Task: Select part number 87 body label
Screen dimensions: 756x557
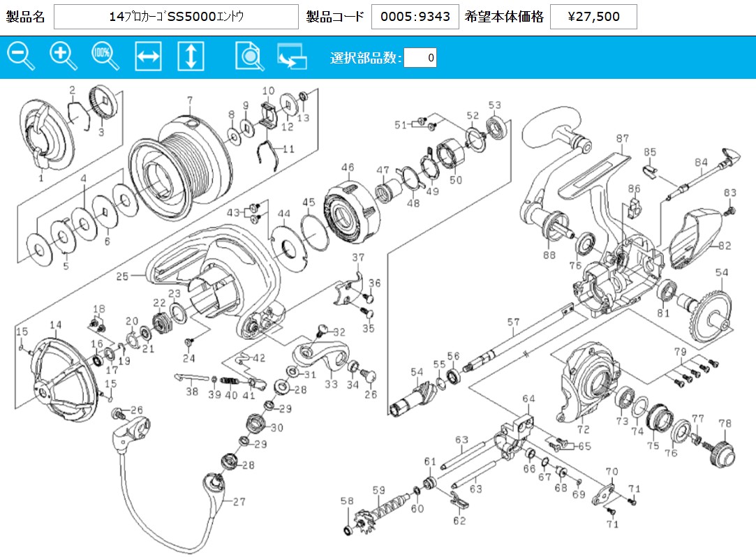Action: click(x=623, y=138)
